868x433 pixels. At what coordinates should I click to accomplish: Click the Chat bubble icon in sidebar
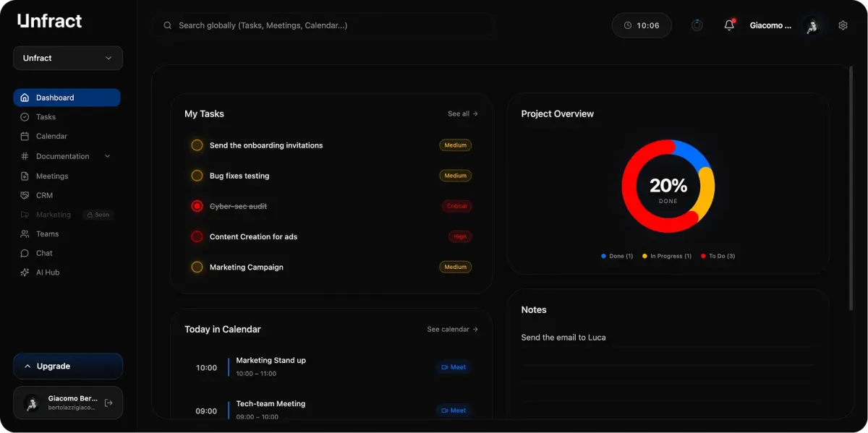25,253
